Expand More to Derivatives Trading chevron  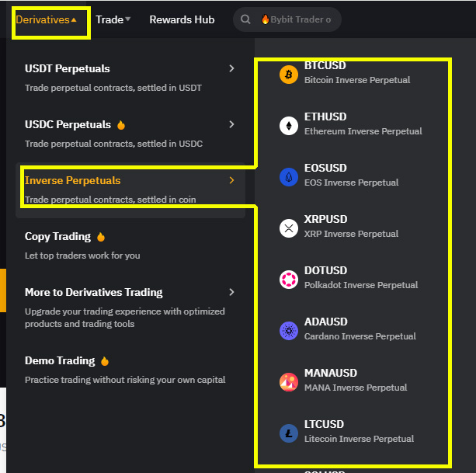click(231, 292)
